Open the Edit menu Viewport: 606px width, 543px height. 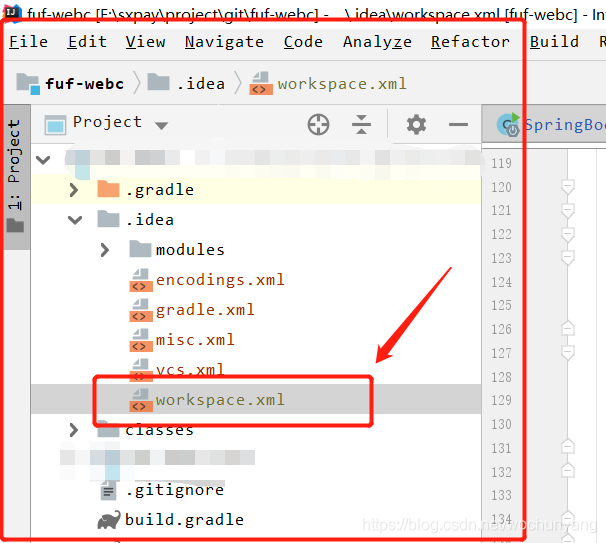87,41
